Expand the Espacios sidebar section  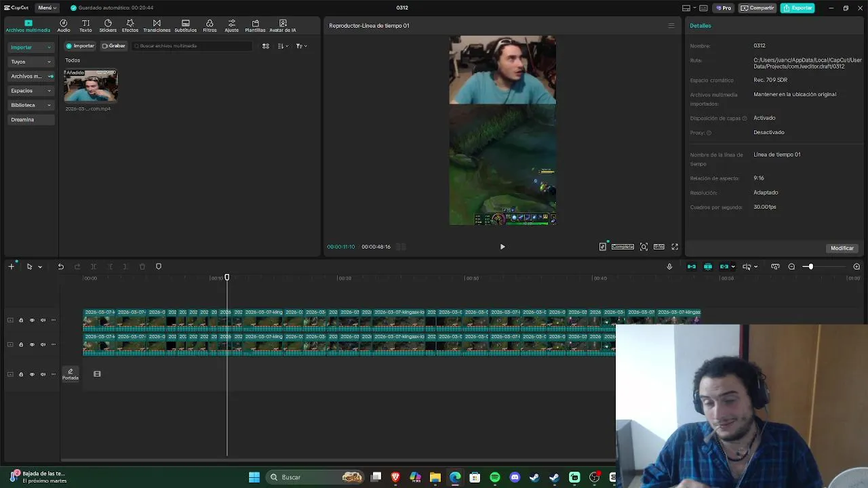pos(31,90)
